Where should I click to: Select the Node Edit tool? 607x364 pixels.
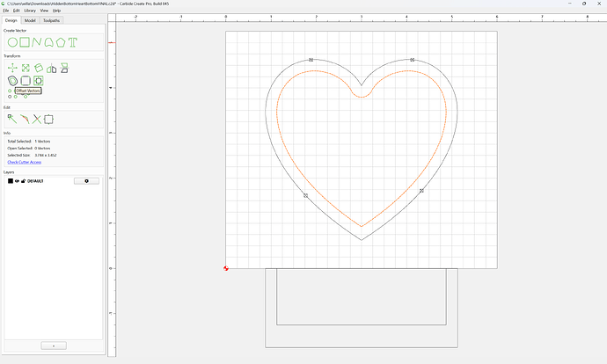12,119
